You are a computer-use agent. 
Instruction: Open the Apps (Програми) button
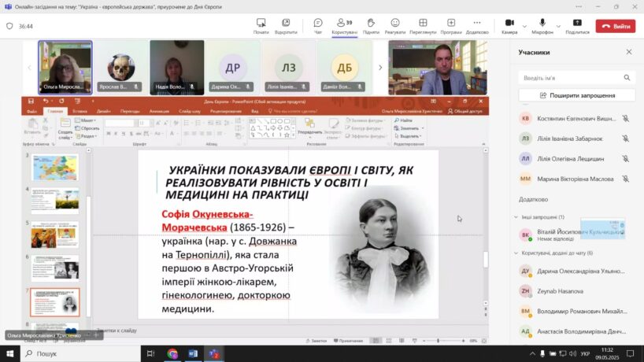click(451, 23)
